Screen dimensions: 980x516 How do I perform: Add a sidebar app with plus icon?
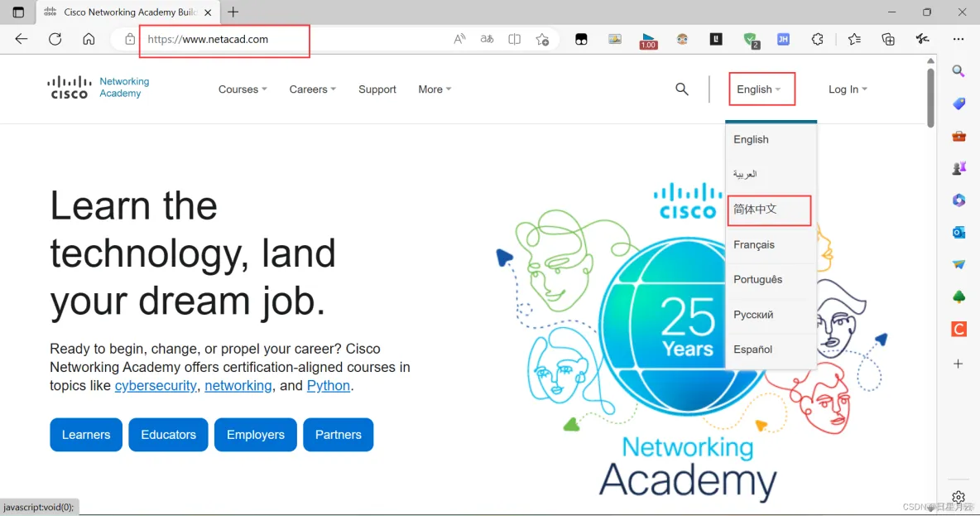click(958, 364)
